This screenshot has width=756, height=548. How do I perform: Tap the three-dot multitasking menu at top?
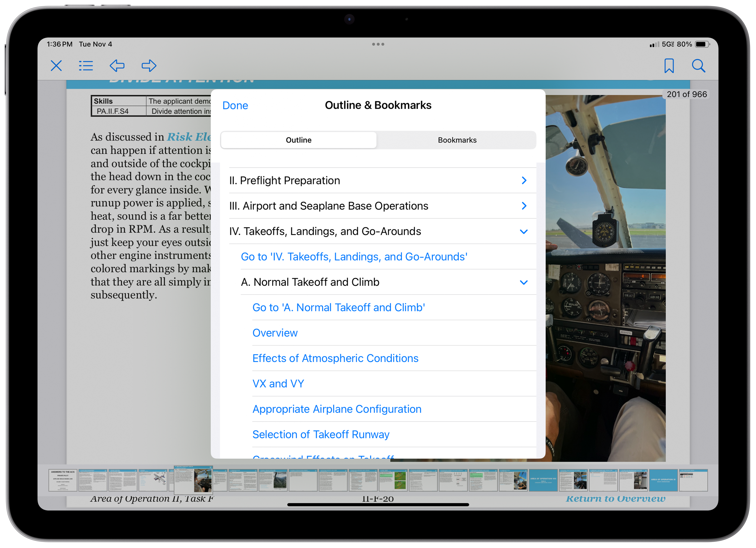[x=378, y=44]
